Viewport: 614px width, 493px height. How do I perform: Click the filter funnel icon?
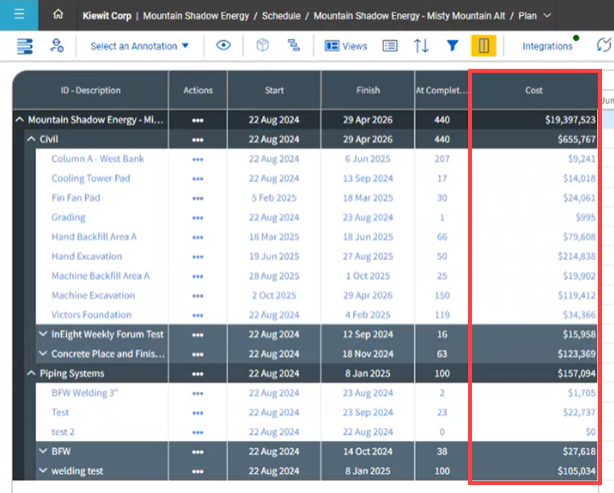(x=452, y=46)
